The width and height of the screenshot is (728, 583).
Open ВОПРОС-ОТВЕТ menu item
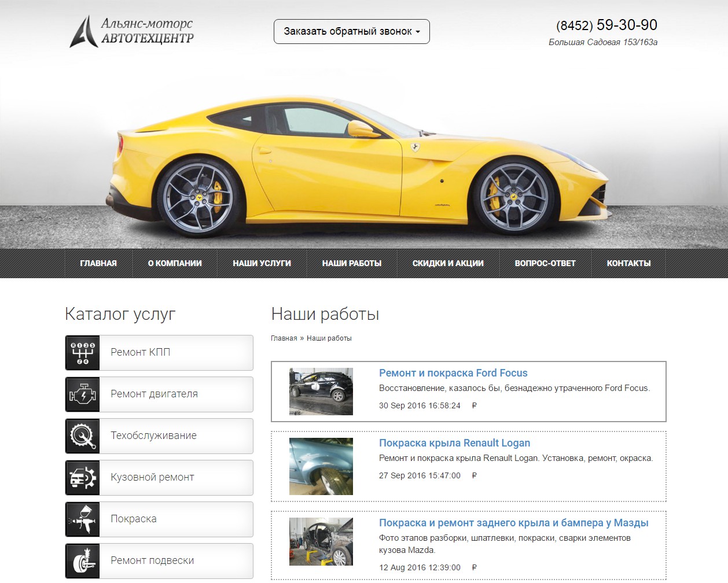[545, 263]
